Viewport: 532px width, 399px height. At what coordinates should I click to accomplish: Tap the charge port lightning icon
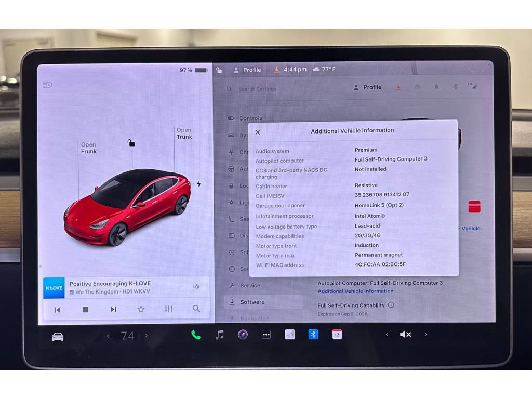coord(199,183)
